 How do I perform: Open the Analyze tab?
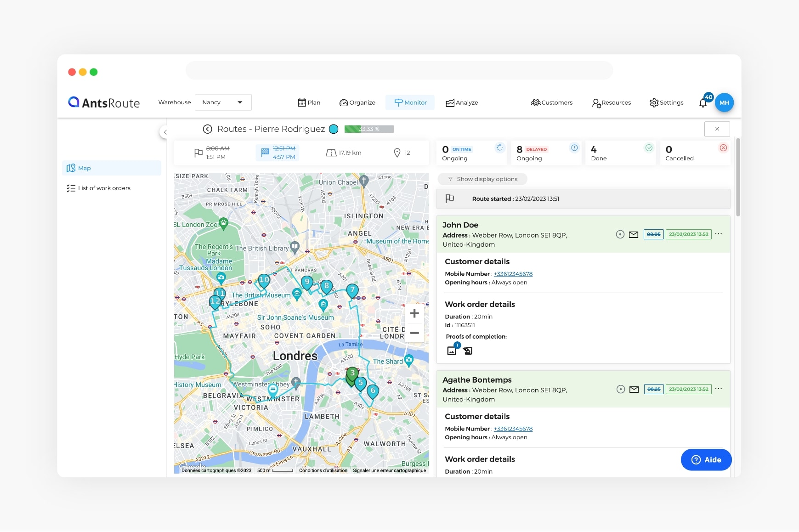point(462,102)
